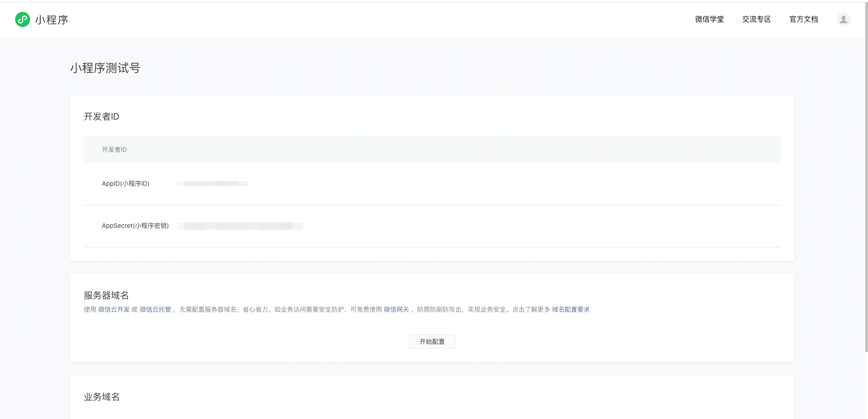Click the blurred AppSecret value
The width and height of the screenshot is (868, 419).
(x=241, y=226)
